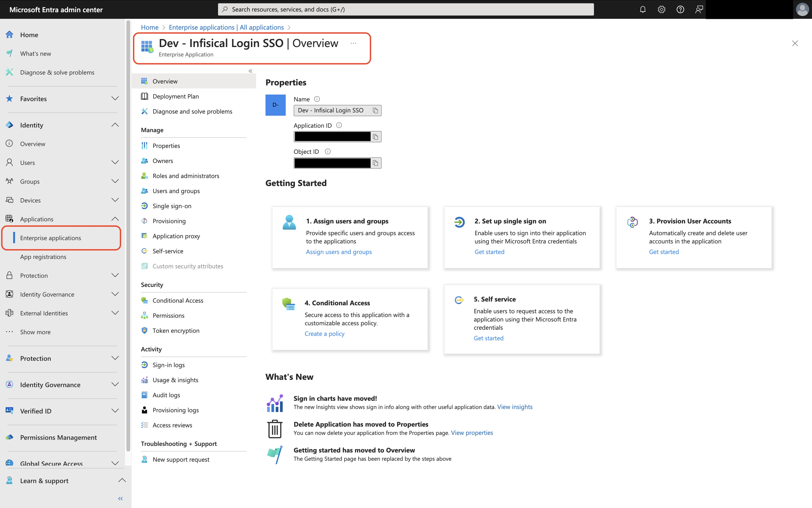
Task: Click the Getting started flag icon
Action: tap(275, 455)
